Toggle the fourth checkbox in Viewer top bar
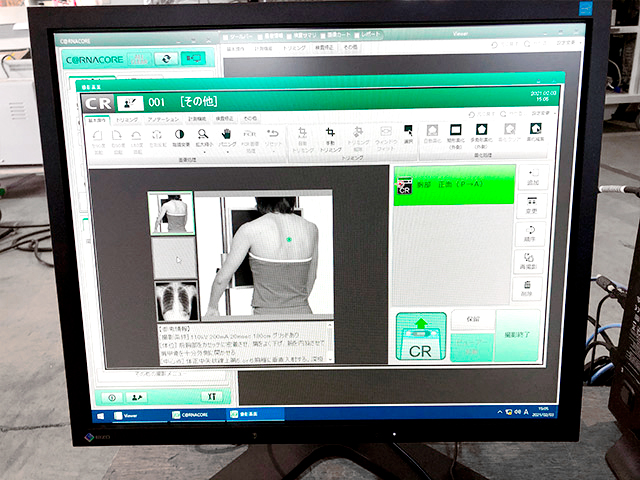 point(322,36)
